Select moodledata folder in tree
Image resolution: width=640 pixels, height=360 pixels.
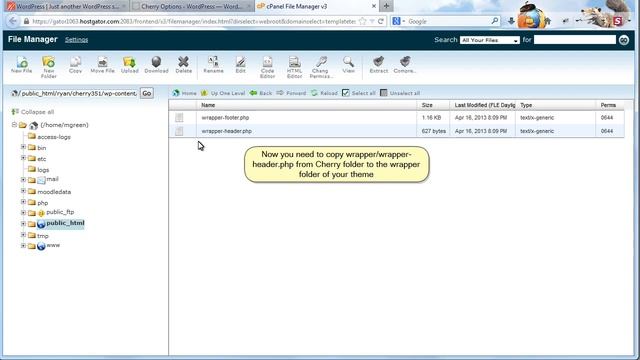54,192
